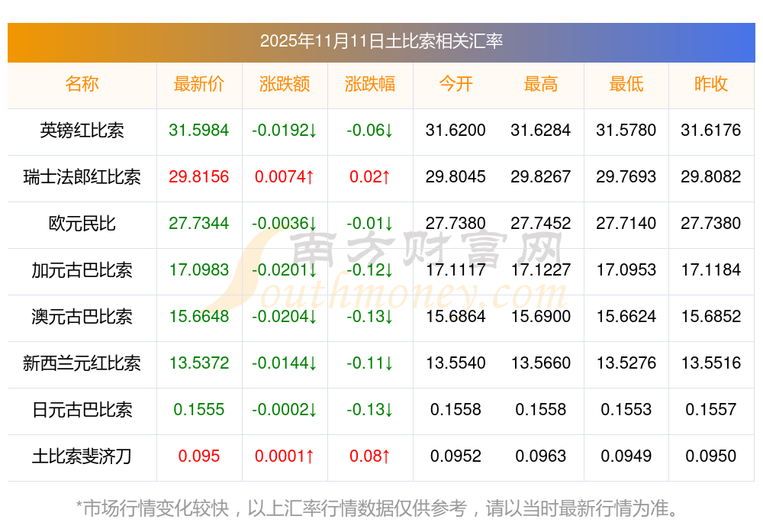Screen dimensions: 763x532
Task: Click opening value 0.0952
Action: pyautogui.click(x=456, y=456)
